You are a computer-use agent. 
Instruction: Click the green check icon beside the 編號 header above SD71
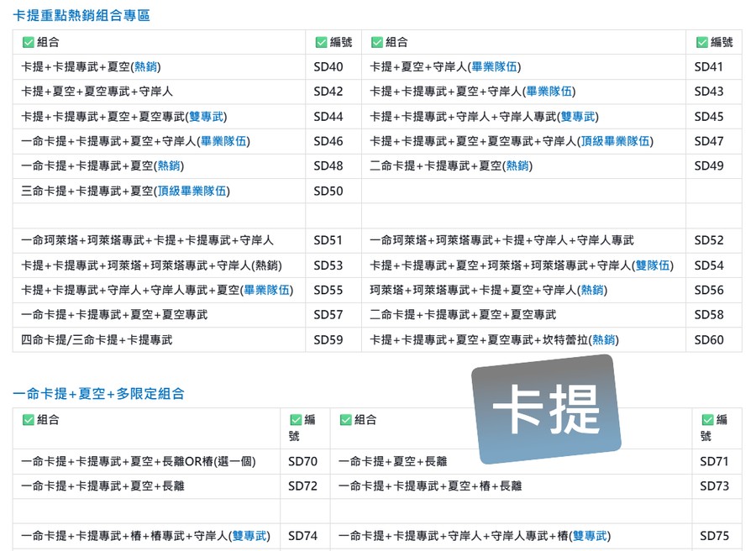(708, 420)
